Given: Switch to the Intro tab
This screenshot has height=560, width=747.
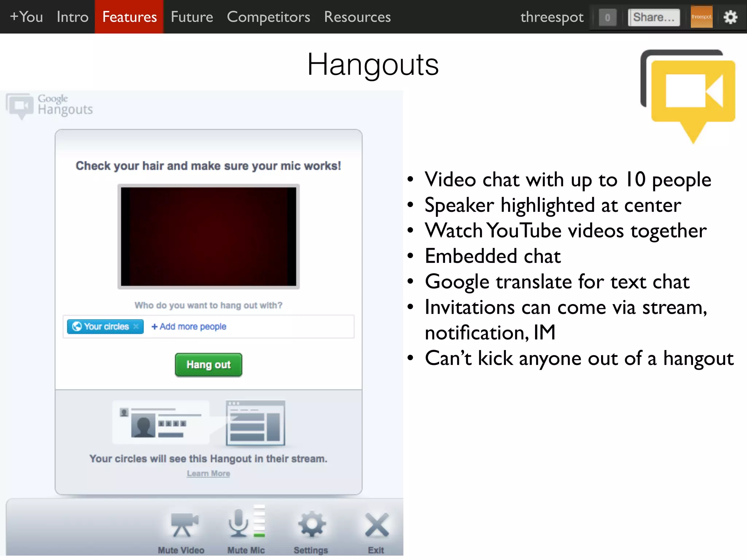Looking at the screenshot, I should [x=73, y=17].
